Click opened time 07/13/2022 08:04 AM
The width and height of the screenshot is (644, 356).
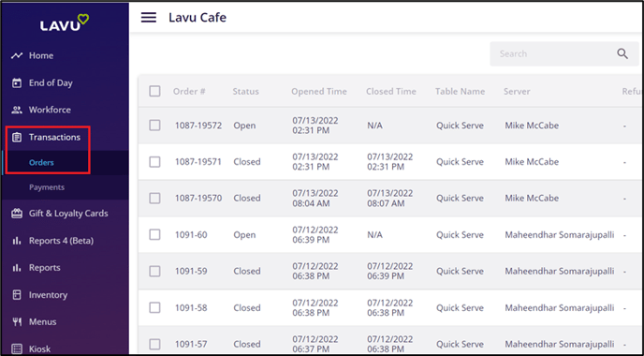pyautogui.click(x=315, y=199)
